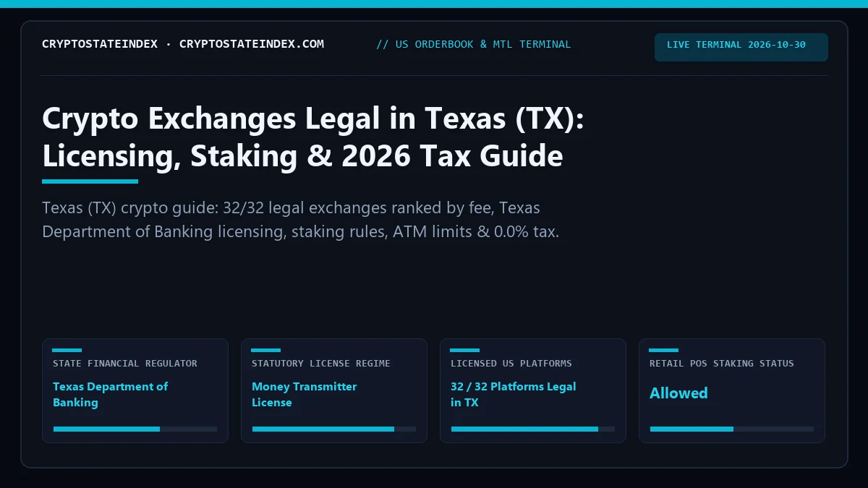Click the LIVE TERMINAL 2026-10-30 badge
Image resolution: width=868 pixels, height=488 pixels.
[741, 47]
